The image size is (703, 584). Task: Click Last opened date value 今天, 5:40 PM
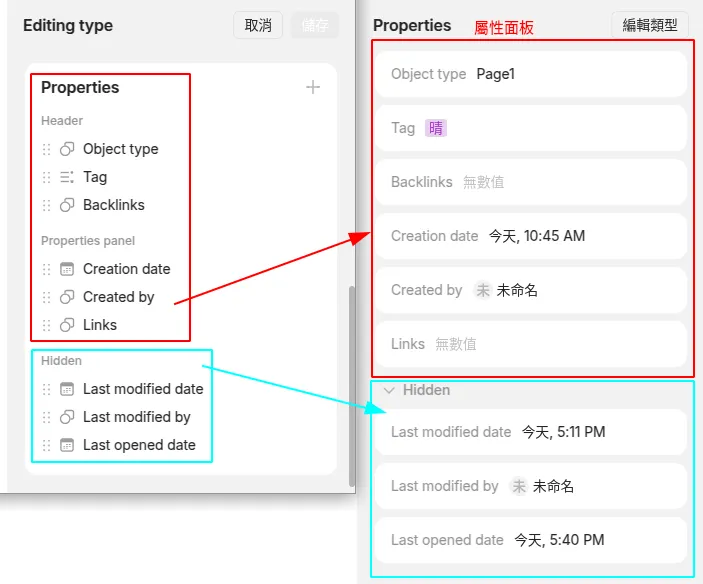click(560, 540)
